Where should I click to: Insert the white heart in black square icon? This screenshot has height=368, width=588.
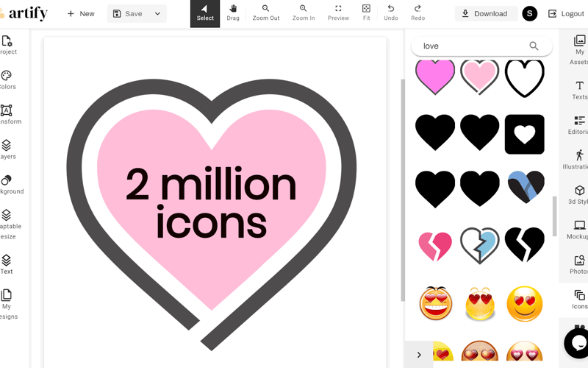524,135
